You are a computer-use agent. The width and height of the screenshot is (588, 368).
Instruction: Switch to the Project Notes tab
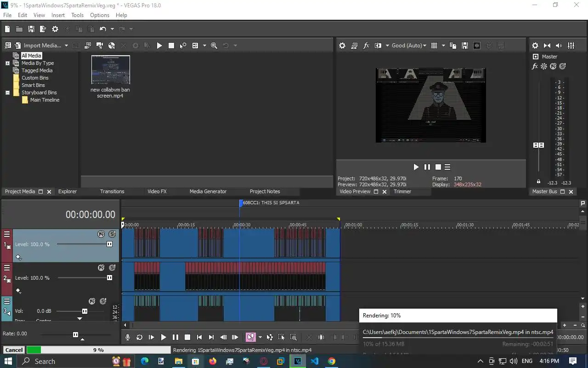265,191
